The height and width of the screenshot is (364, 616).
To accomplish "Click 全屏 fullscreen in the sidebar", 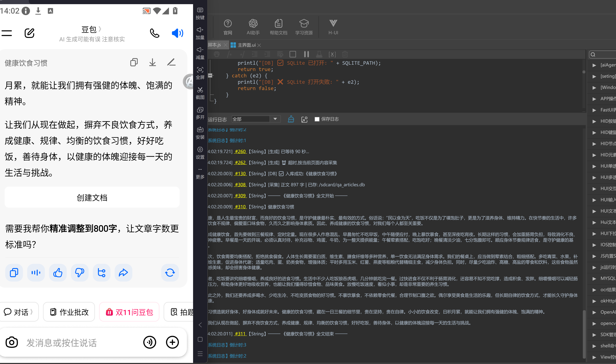I will pyautogui.click(x=200, y=73).
